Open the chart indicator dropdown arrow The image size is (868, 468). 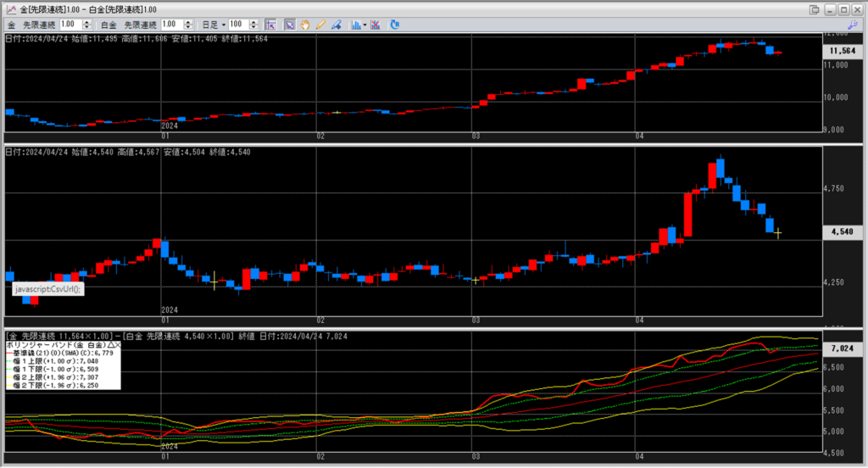[x=364, y=25]
